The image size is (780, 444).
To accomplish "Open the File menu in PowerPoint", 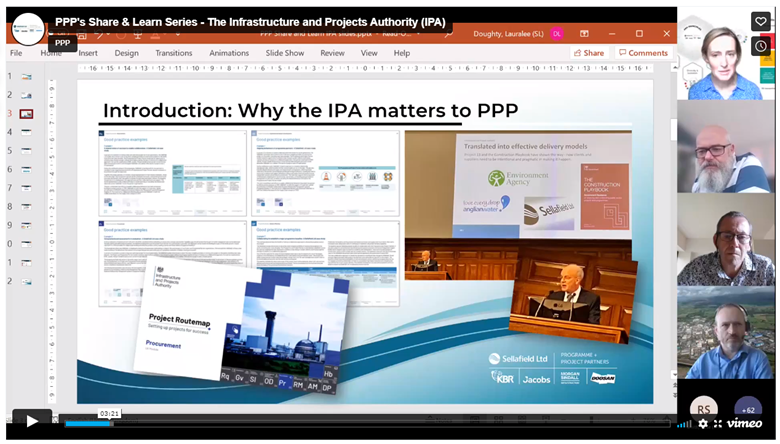I will click(x=16, y=53).
